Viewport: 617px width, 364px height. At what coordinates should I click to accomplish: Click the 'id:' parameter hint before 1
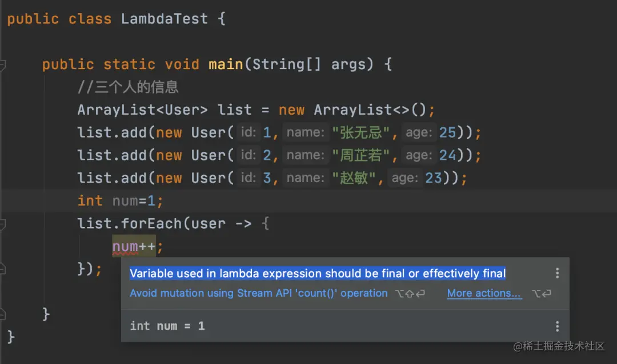pyautogui.click(x=248, y=133)
